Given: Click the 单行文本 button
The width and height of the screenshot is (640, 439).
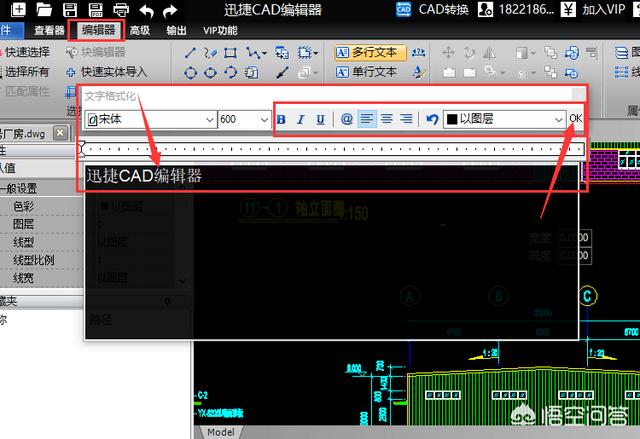Looking at the screenshot, I should pos(366,73).
